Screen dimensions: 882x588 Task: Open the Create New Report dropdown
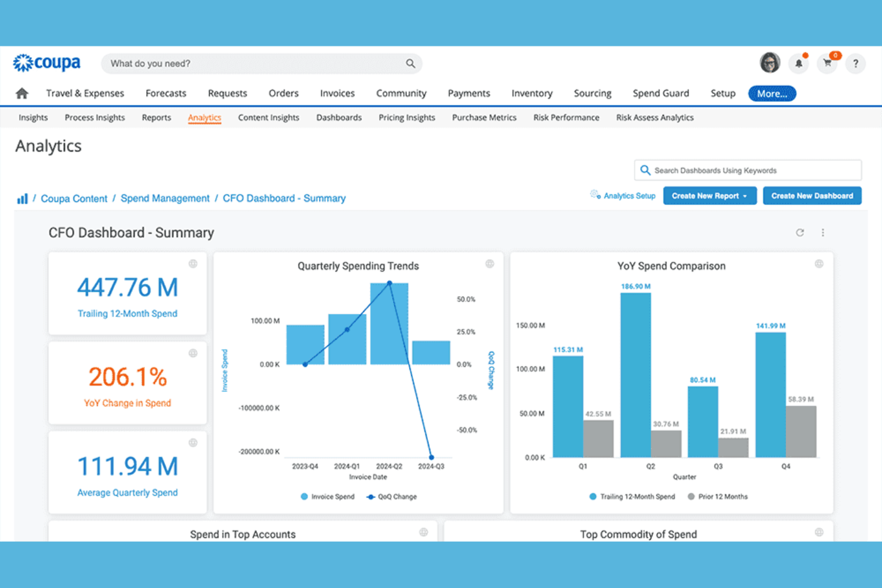[710, 195]
